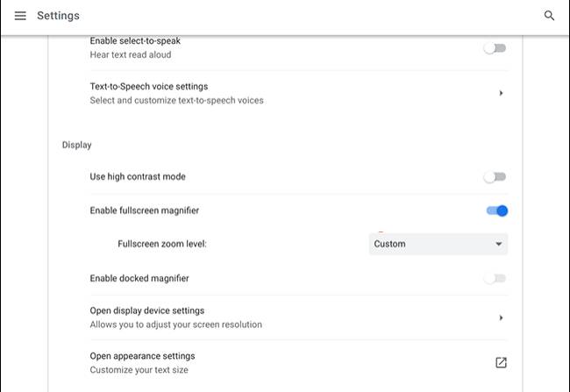Viewport: 570px width, 392px height.
Task: Click the search settings magnifier icon
Action: 550,16
